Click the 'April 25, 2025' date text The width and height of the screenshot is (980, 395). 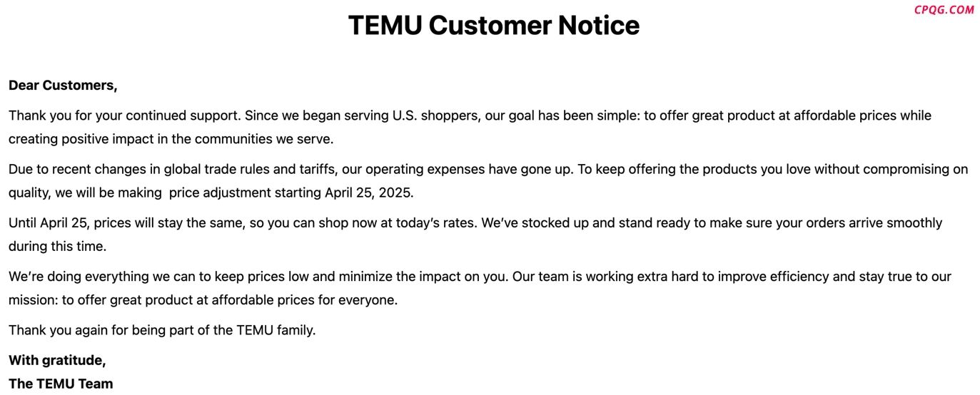(369, 193)
